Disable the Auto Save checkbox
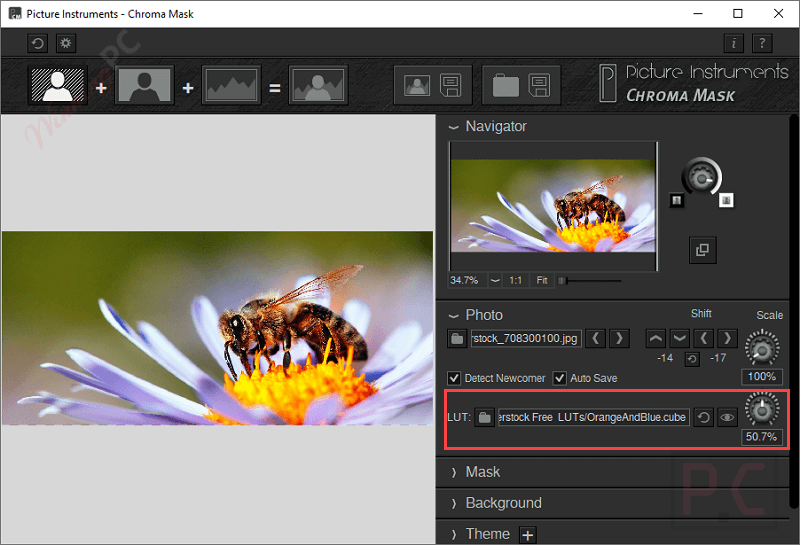Image resolution: width=800 pixels, height=545 pixels. (560, 378)
